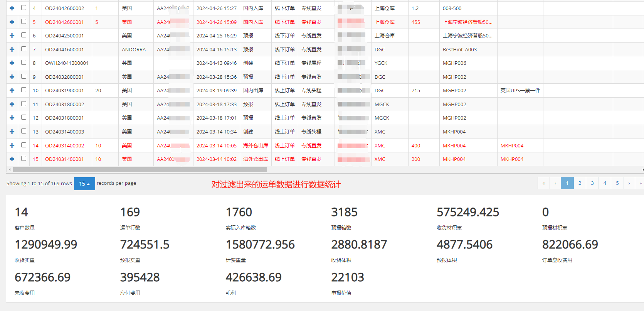Click page 4 pagination button
The height and width of the screenshot is (311, 644).
pos(605,183)
